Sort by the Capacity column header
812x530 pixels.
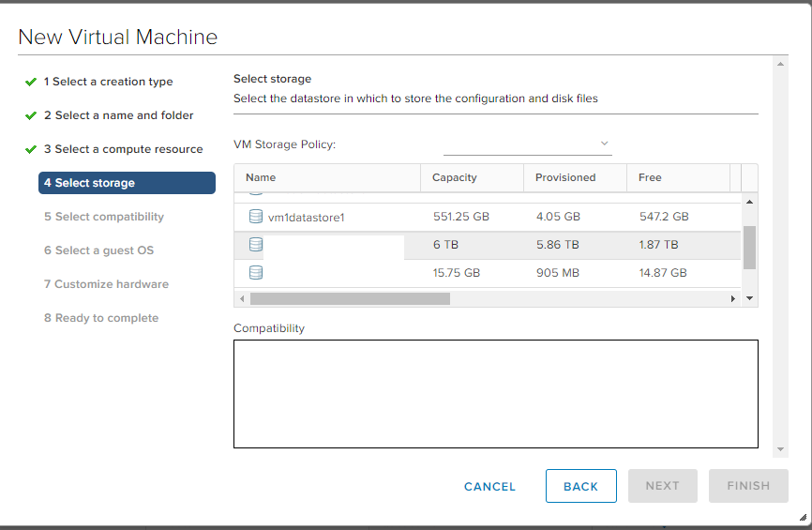coord(472,177)
